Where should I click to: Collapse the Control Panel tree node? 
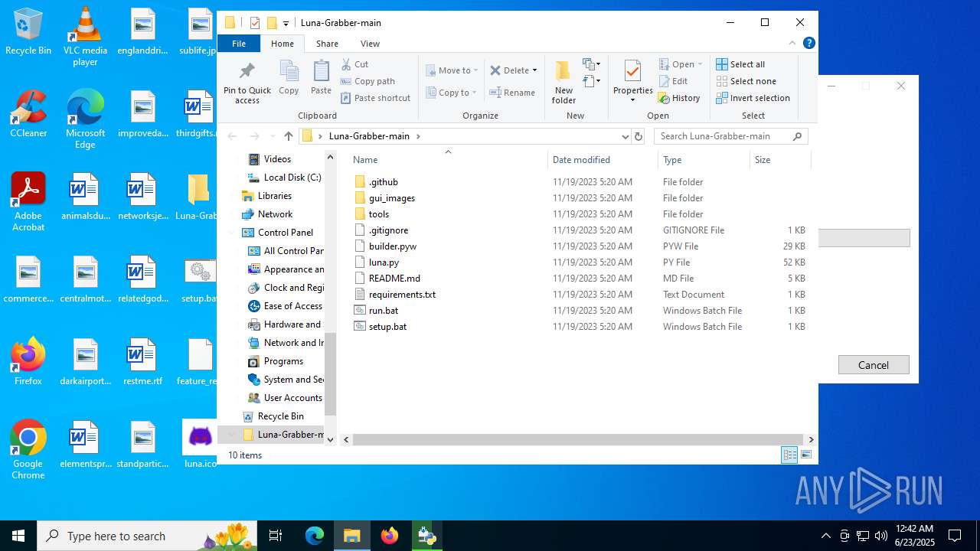pyautogui.click(x=232, y=233)
